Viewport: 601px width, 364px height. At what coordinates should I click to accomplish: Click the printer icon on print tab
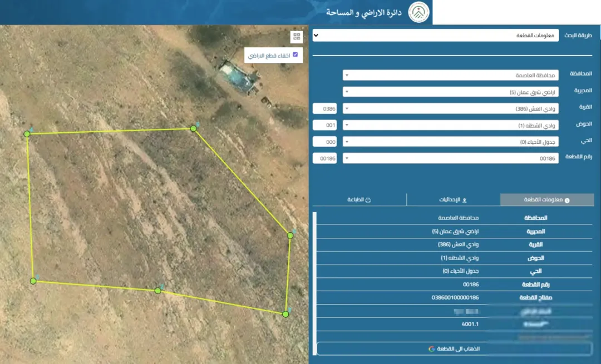pyautogui.click(x=368, y=200)
